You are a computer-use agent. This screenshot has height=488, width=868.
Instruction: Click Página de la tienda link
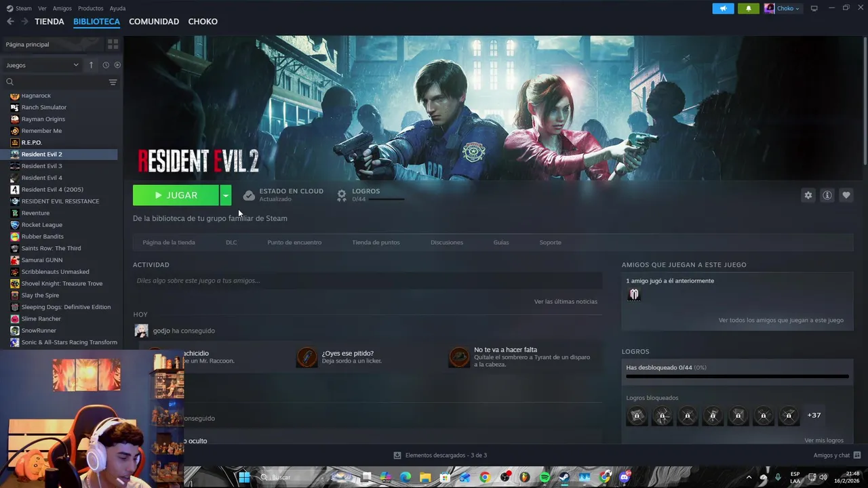(169, 242)
